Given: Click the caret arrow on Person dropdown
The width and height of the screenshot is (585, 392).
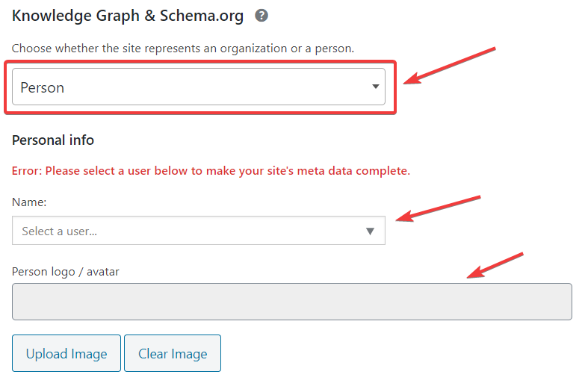Looking at the screenshot, I should point(375,87).
